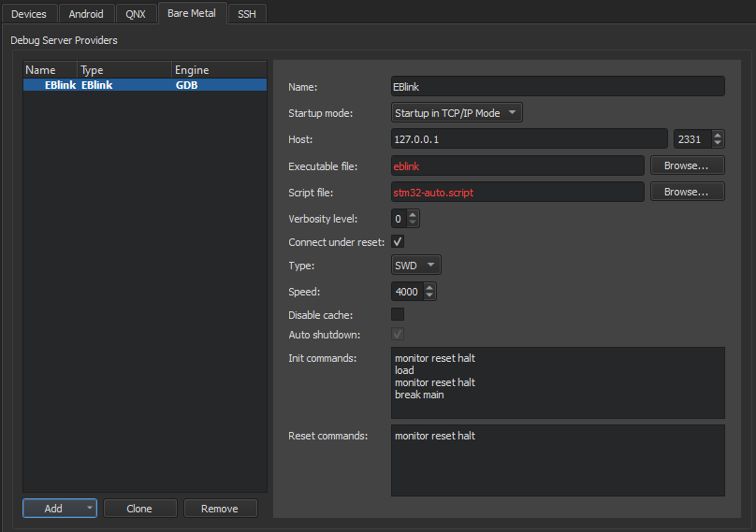Viewport: 756px width, 532px height.
Task: Expand the Type SWD dropdown
Action: pyautogui.click(x=415, y=266)
